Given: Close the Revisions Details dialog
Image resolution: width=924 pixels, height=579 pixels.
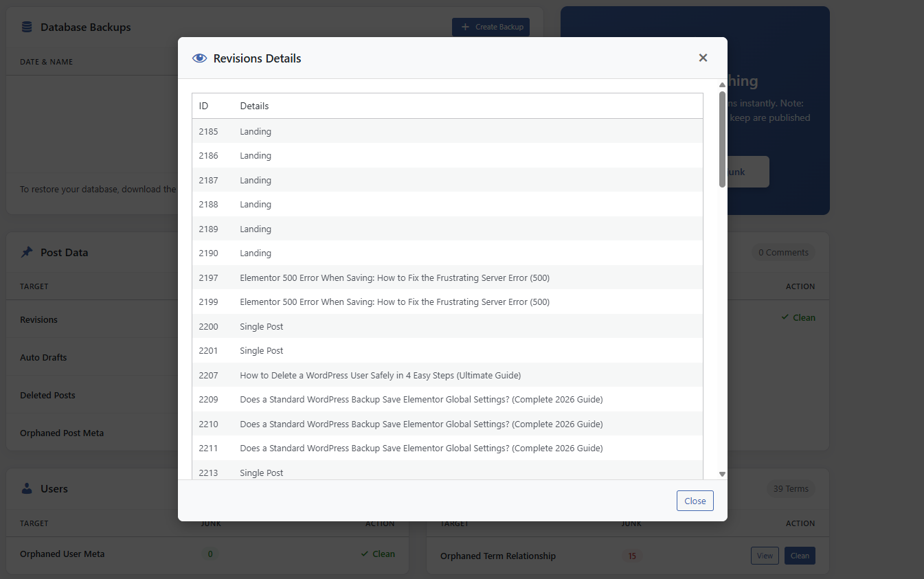Looking at the screenshot, I should click(695, 501).
